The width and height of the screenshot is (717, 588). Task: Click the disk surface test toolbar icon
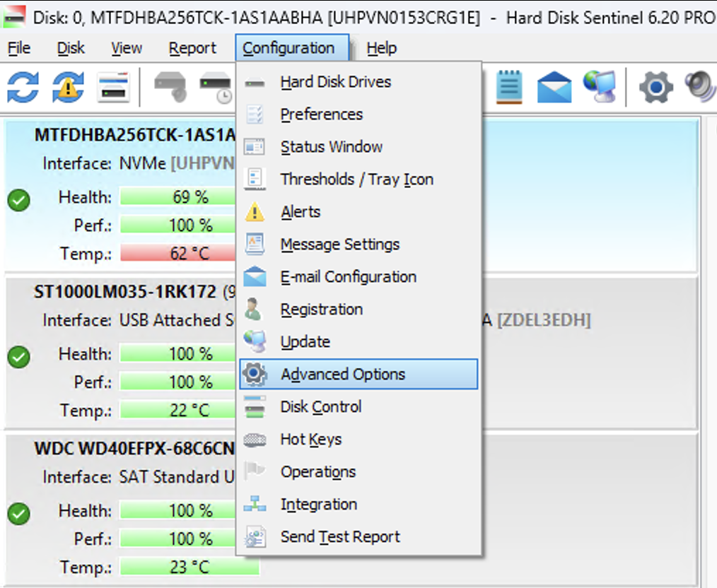pos(170,87)
